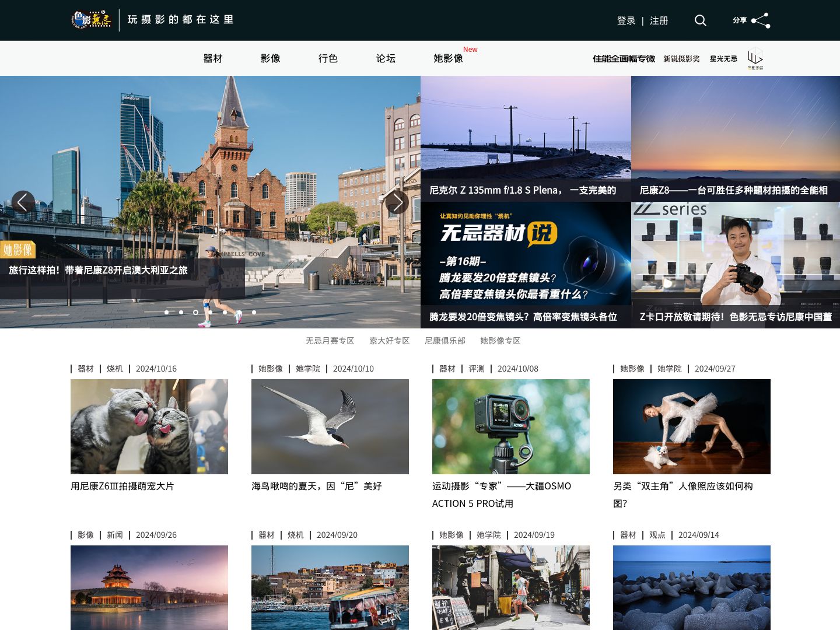Select the fourth carousel dot
The width and height of the screenshot is (840, 630).
[210, 312]
